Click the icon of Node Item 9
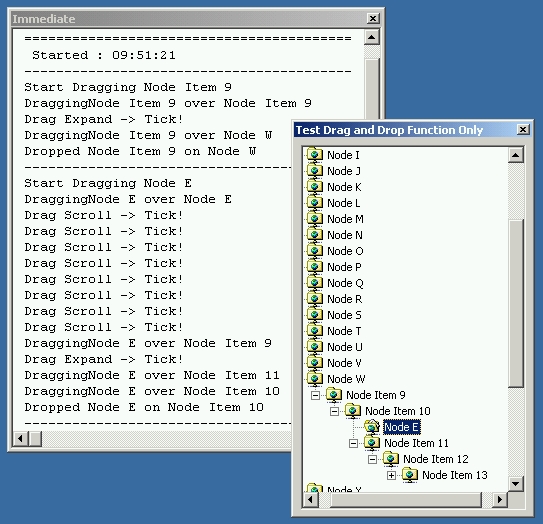The image size is (543, 524). tap(334, 394)
